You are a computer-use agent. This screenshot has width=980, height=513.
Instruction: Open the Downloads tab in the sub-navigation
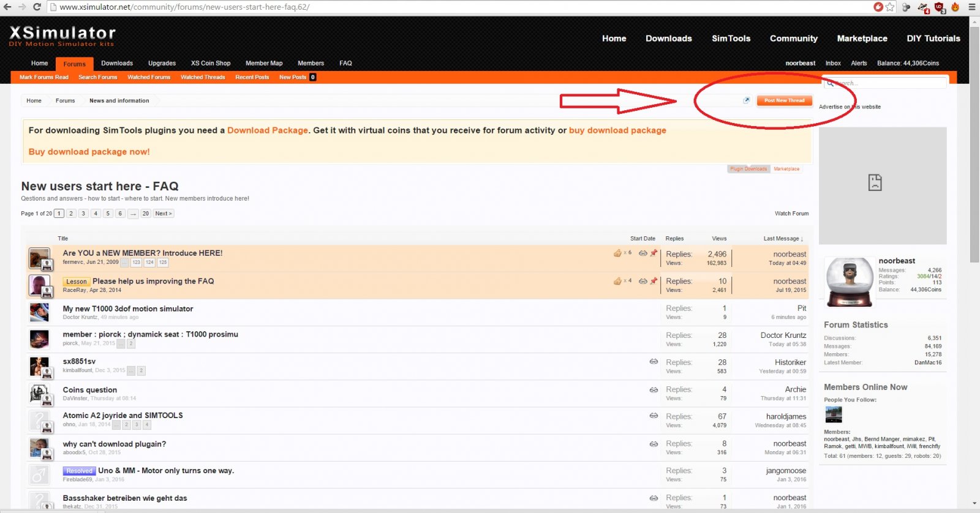pos(117,63)
